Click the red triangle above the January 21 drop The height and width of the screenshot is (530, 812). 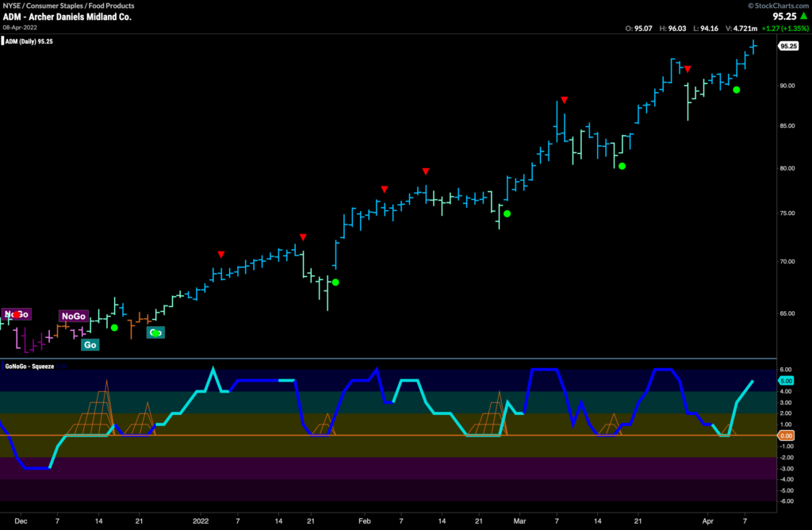[303, 237]
